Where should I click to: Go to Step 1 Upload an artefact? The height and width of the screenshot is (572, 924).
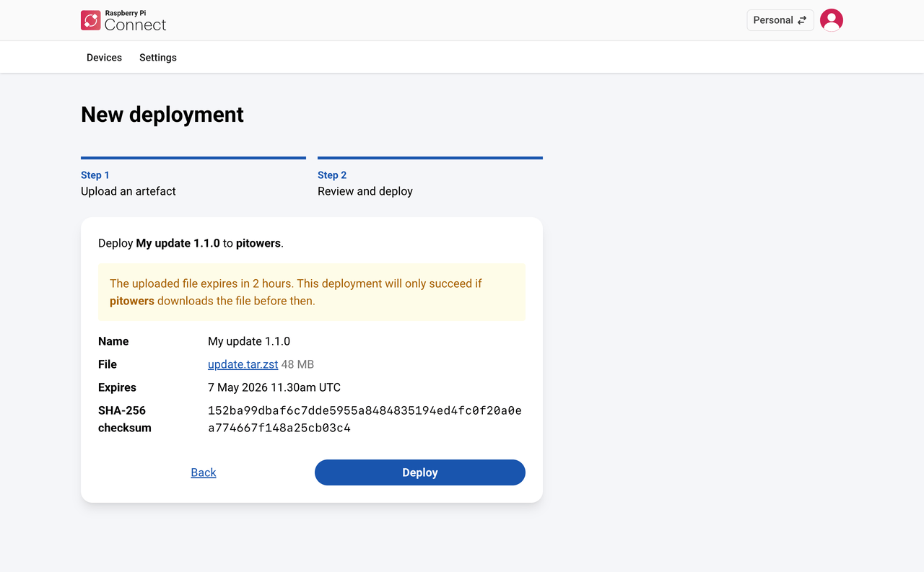coord(193,178)
